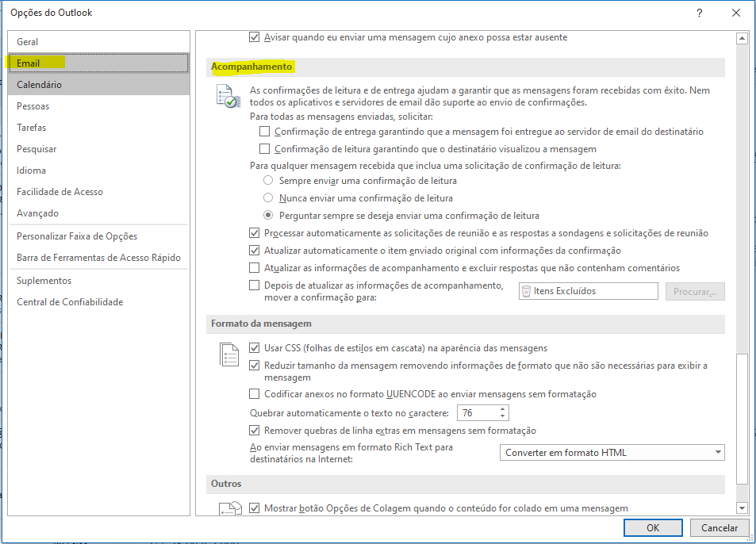
Task: Click the disabled Procurar... button
Action: coord(695,292)
